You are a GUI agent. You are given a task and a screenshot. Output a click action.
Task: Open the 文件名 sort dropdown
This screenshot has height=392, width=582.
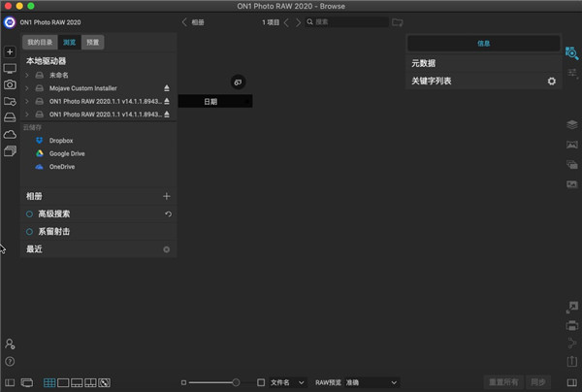click(287, 382)
